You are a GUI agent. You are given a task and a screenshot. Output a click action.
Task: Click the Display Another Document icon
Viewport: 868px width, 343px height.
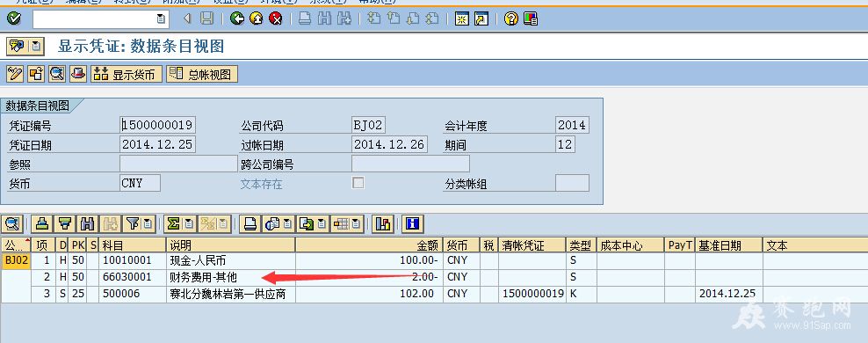[x=36, y=74]
